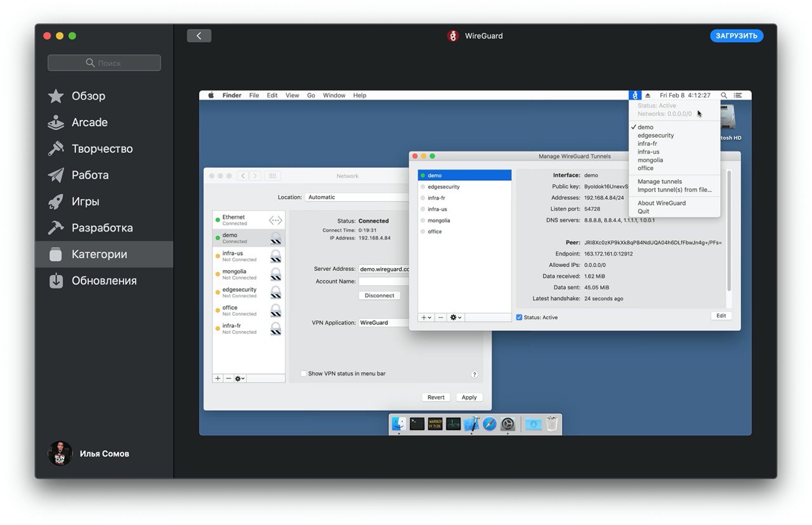Select Manage tunnels in the WireGuard status menu
Image resolution: width=812 pixels, height=525 pixels.
point(674,181)
